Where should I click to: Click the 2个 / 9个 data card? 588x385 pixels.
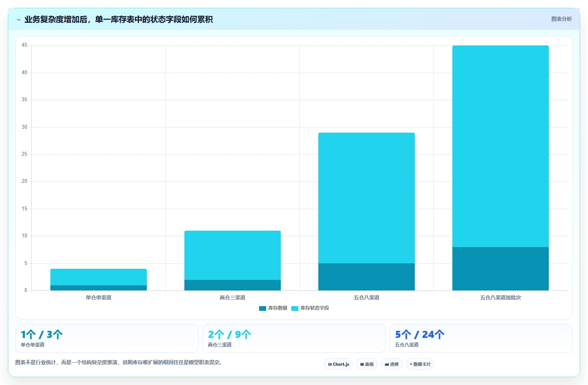point(294,338)
